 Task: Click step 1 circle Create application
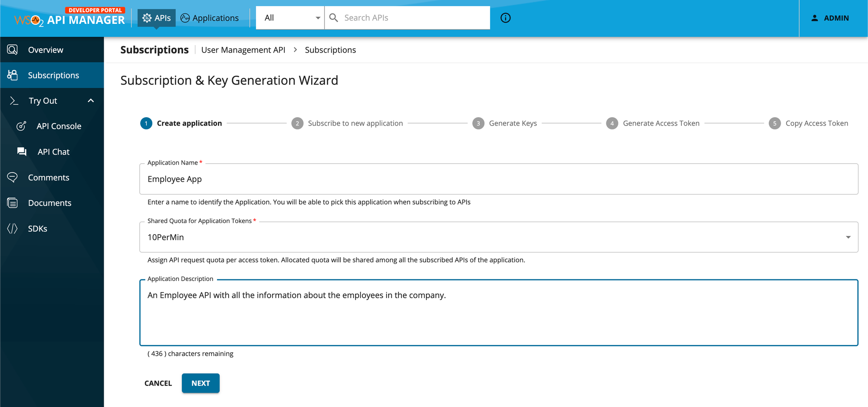(x=146, y=123)
